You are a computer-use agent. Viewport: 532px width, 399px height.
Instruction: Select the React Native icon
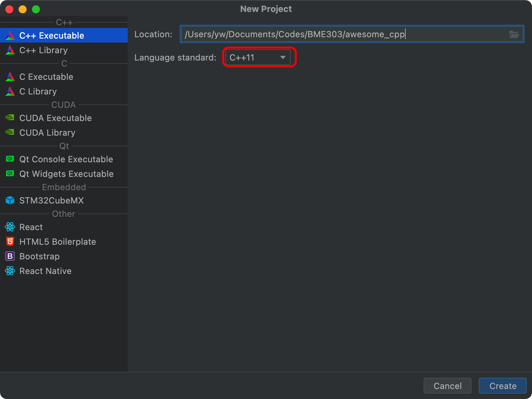(10, 271)
